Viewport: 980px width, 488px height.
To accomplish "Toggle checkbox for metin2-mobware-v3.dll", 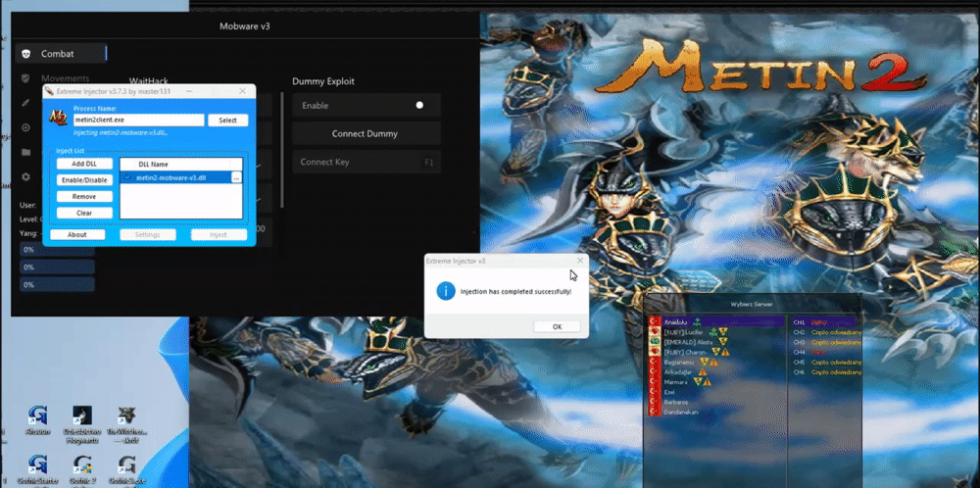I will [127, 177].
